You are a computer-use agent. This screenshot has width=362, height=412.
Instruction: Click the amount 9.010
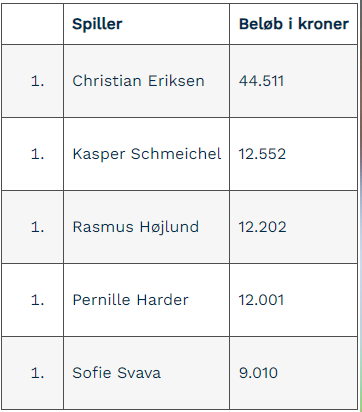tap(258, 373)
